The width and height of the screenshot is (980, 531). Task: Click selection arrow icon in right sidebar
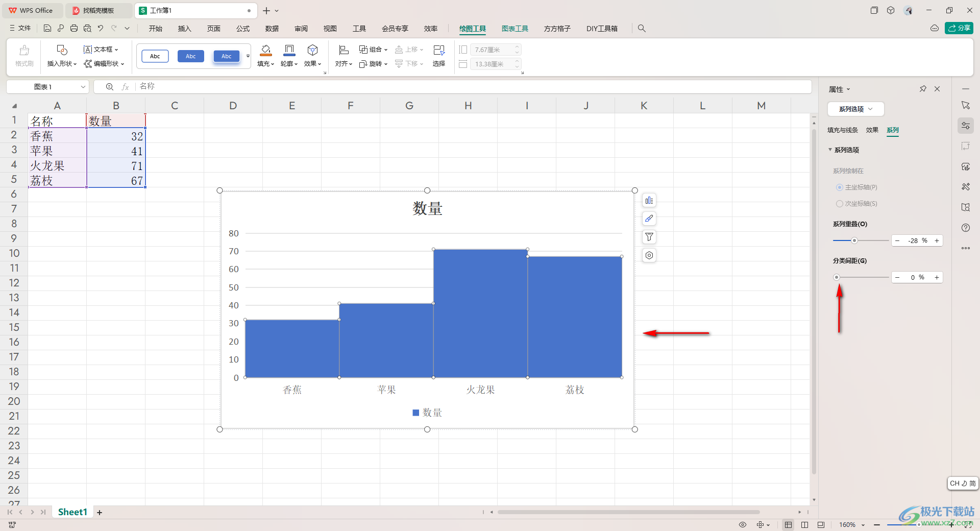[966, 105]
